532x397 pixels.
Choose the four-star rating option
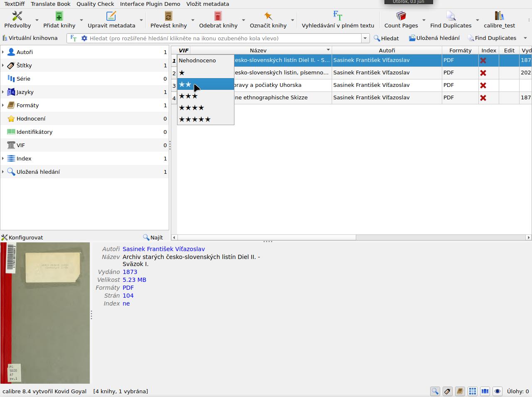click(x=206, y=108)
